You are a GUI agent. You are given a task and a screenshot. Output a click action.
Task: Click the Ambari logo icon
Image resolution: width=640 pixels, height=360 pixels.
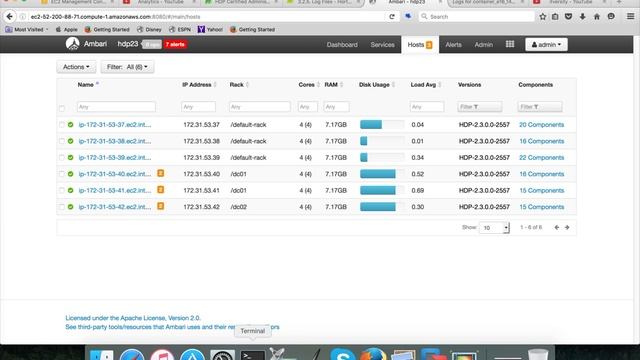[x=72, y=44]
